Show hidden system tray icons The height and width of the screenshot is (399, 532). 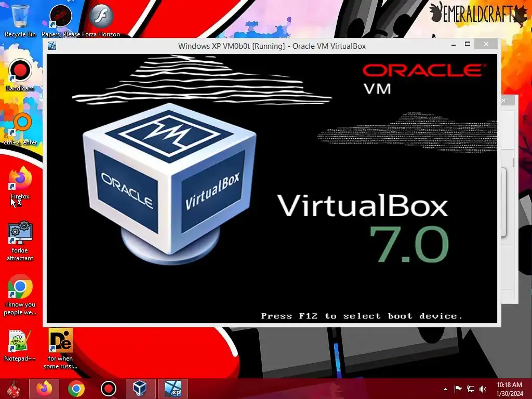445,389
